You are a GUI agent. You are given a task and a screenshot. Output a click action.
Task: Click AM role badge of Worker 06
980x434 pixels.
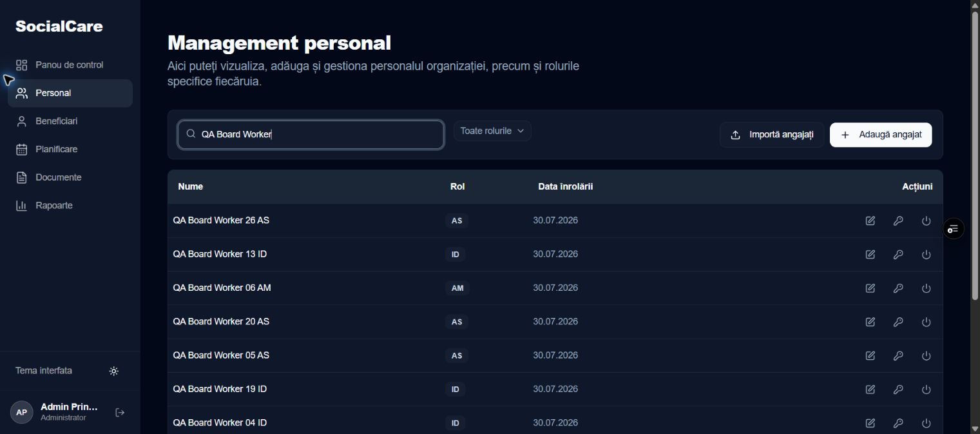click(457, 288)
